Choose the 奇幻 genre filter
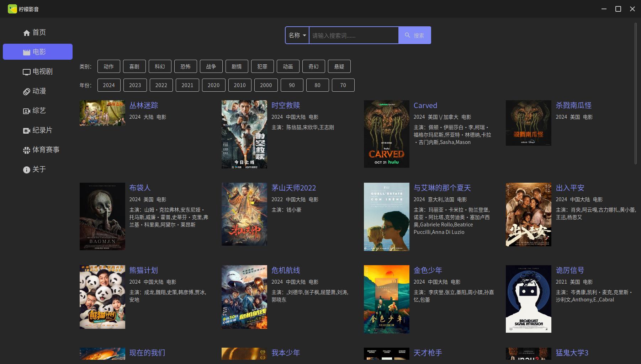Screen dimensions: 641x364 314,66
